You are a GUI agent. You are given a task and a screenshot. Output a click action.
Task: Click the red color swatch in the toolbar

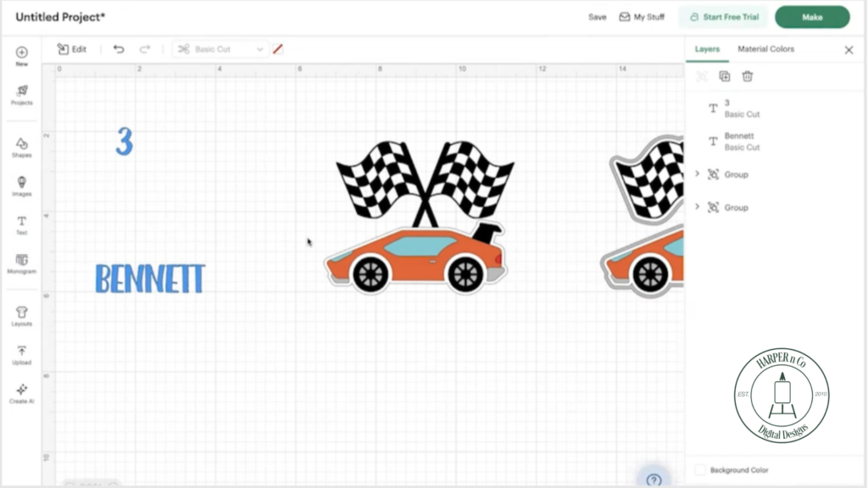pos(278,48)
